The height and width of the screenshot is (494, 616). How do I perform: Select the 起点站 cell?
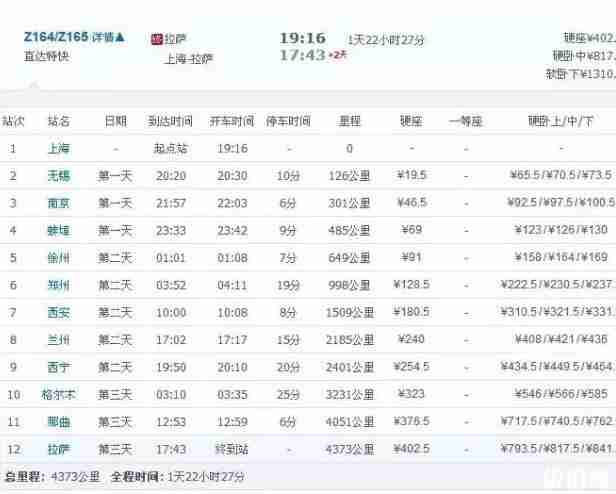click(x=170, y=149)
